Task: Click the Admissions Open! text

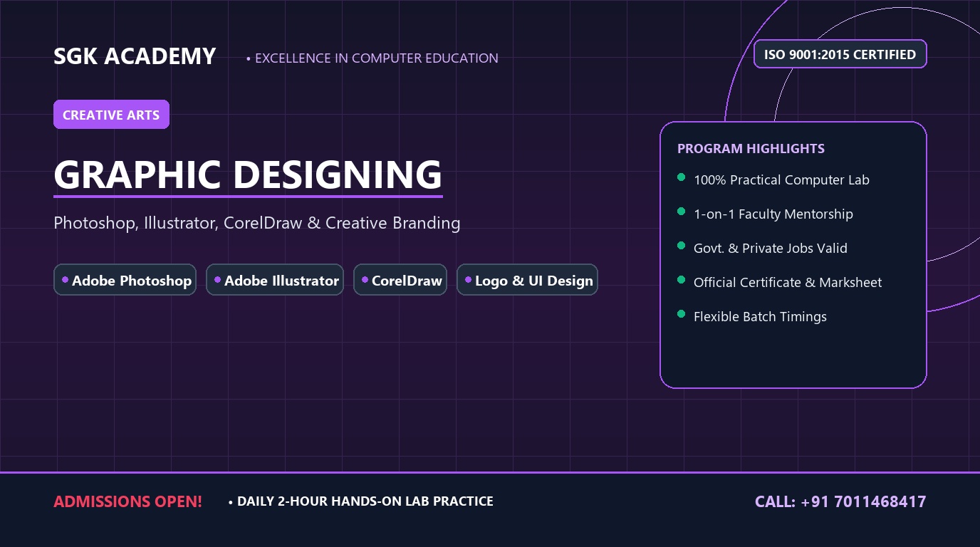Action: 128,501
